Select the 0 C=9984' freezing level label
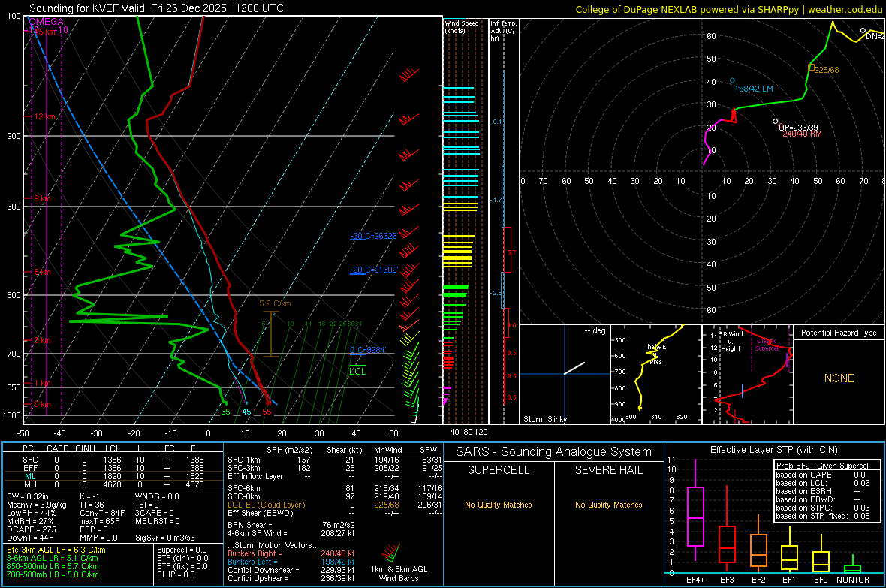Screen dimensions: 886x588 [368, 350]
